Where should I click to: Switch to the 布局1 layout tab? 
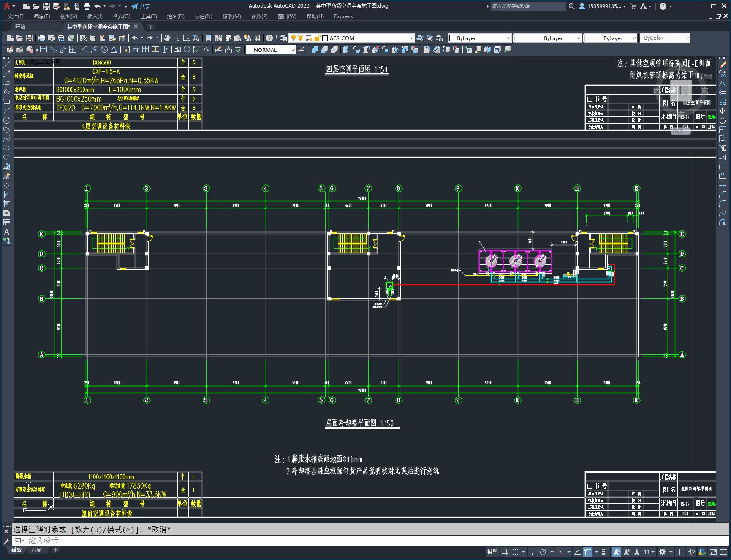point(37,550)
